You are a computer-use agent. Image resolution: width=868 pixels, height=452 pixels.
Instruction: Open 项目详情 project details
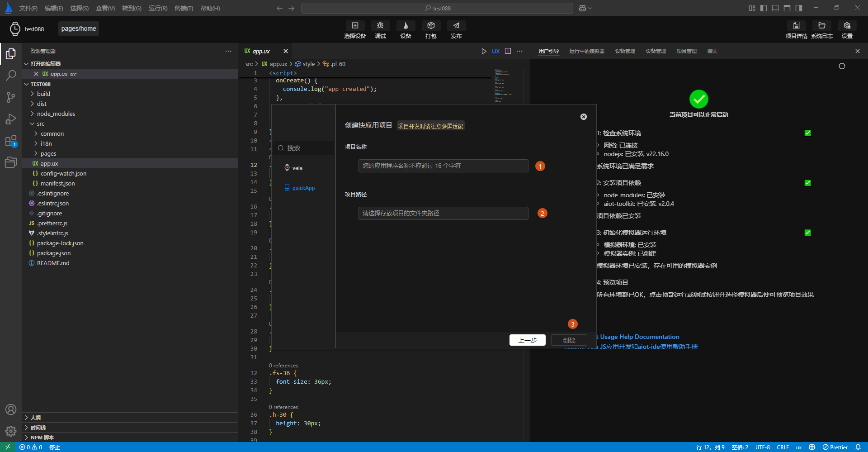[796, 26]
